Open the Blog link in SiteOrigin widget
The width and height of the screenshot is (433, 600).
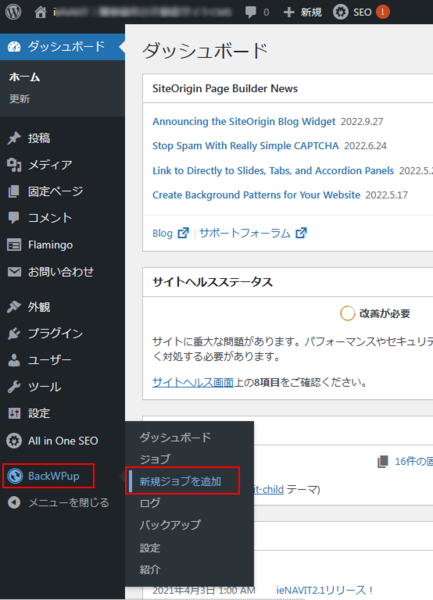162,233
